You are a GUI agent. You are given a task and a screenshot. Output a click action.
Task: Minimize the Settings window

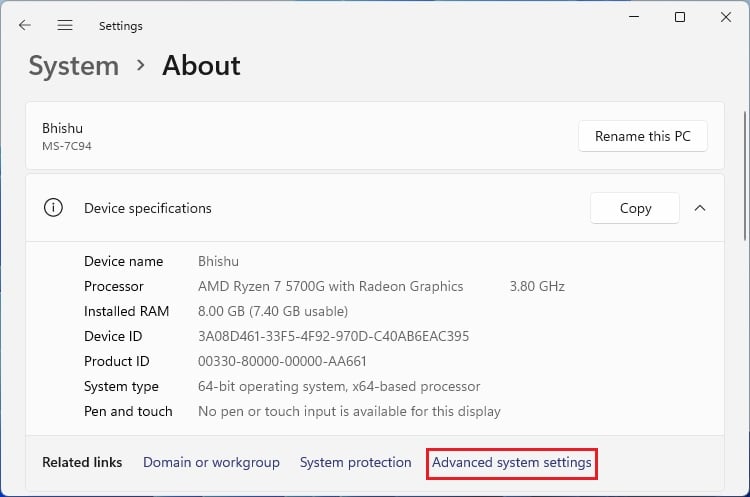click(635, 18)
